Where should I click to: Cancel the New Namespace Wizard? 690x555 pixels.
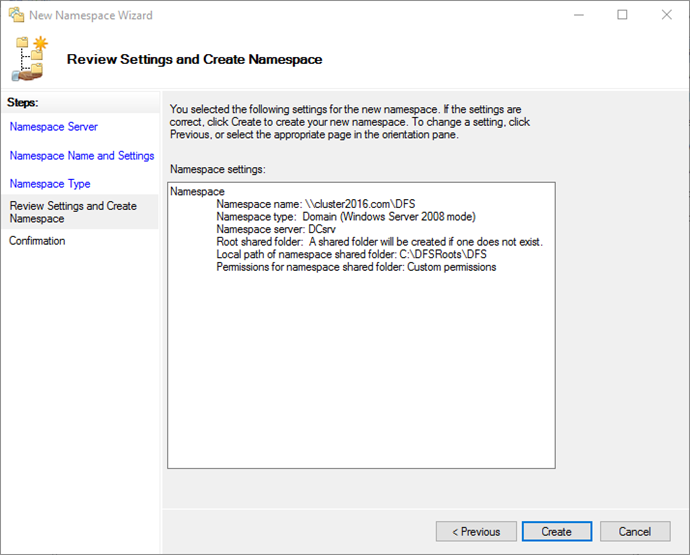[635, 531]
